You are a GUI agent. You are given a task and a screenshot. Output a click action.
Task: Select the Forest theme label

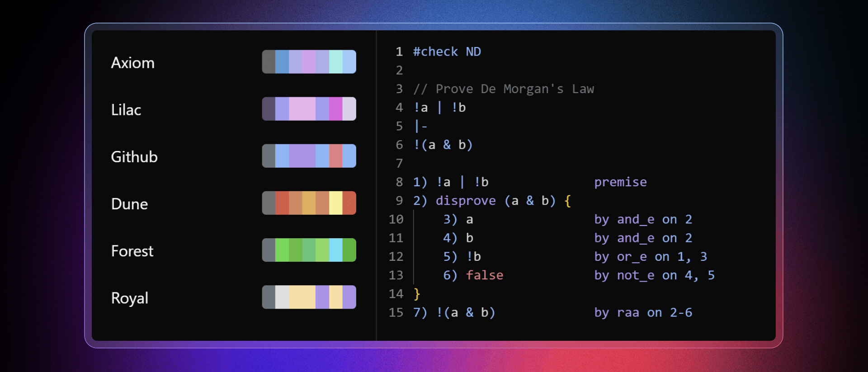[132, 250]
